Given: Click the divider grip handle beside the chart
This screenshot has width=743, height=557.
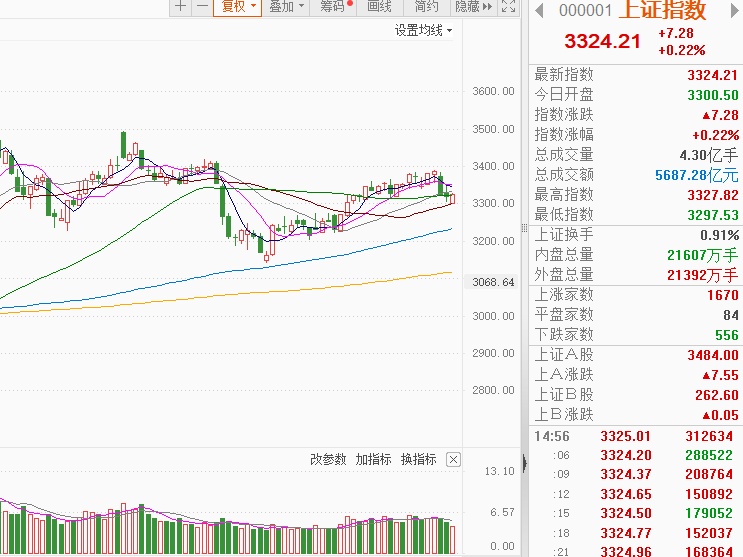Looking at the screenshot, I should pyautogui.click(x=525, y=228).
